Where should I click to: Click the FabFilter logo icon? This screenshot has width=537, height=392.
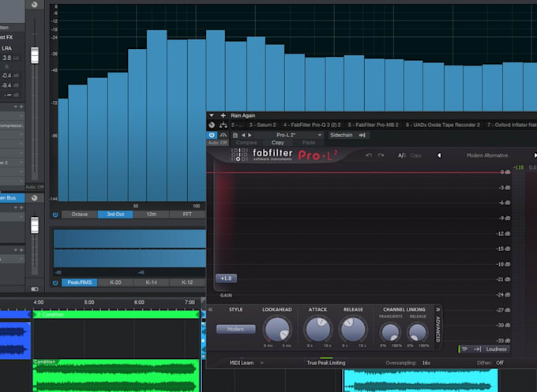[239, 155]
